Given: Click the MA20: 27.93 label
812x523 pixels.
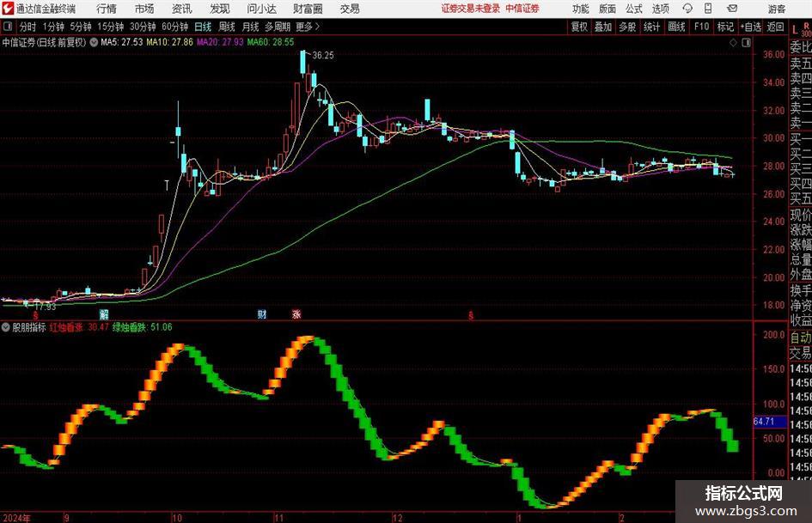Looking at the screenshot, I should click(220, 42).
